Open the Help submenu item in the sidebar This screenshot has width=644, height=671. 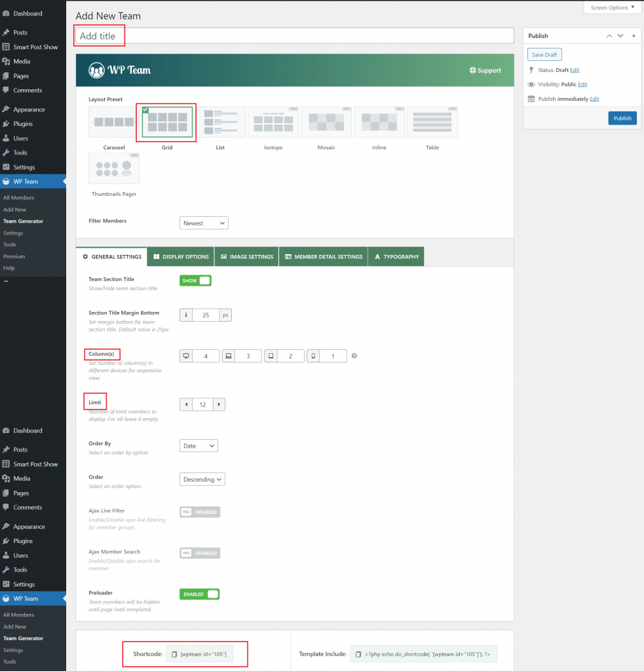click(9, 268)
